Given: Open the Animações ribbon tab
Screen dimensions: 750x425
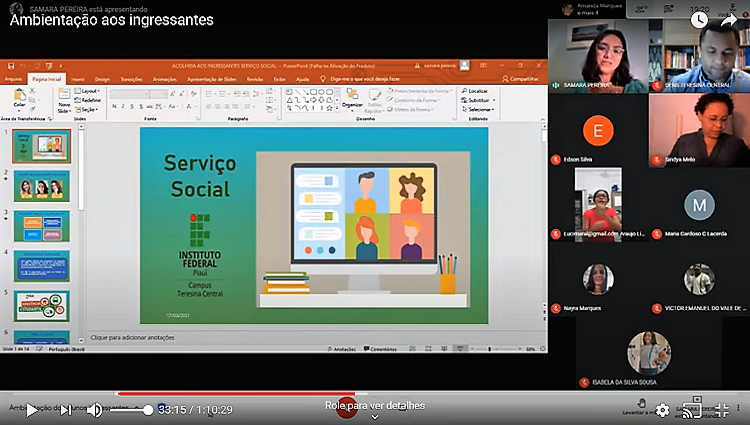Looking at the screenshot, I should pyautogui.click(x=165, y=79).
